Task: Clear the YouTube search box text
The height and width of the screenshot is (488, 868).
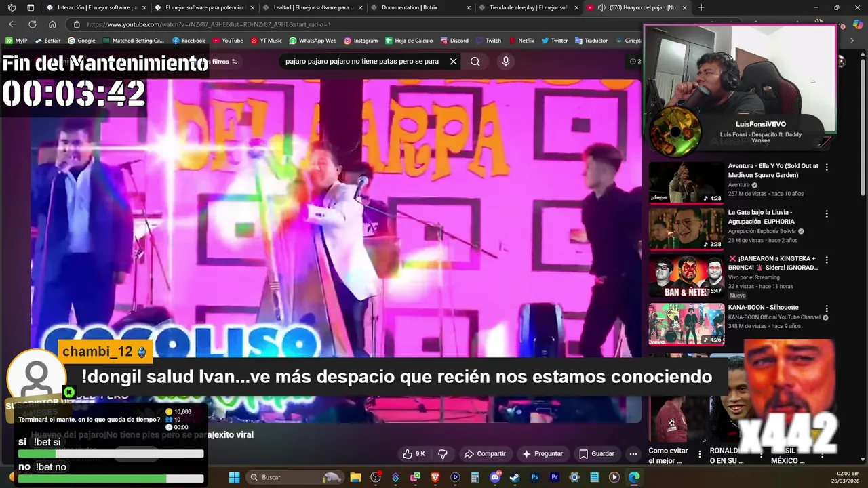Action: [x=453, y=61]
